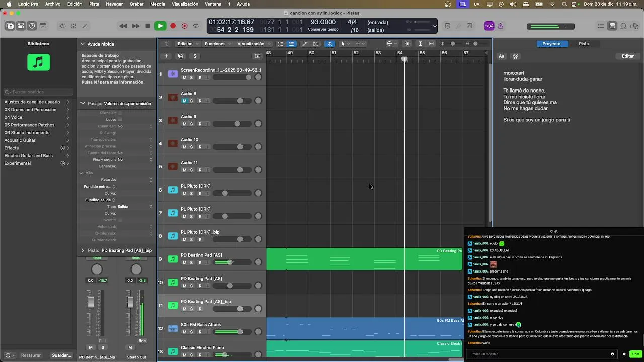Open the List Editors button
644x362 pixels.
tap(601, 26)
